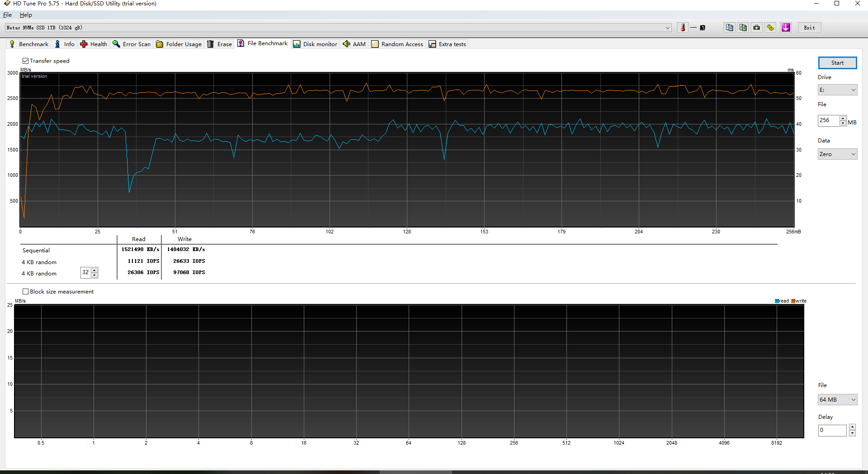The height and width of the screenshot is (474, 868).
Task: Open the Error Scan tab
Action: [132, 44]
